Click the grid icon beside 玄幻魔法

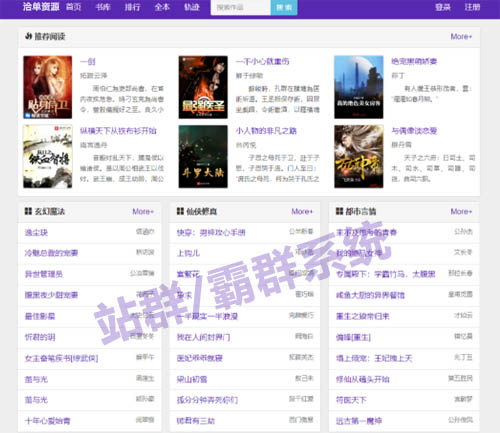(x=28, y=211)
